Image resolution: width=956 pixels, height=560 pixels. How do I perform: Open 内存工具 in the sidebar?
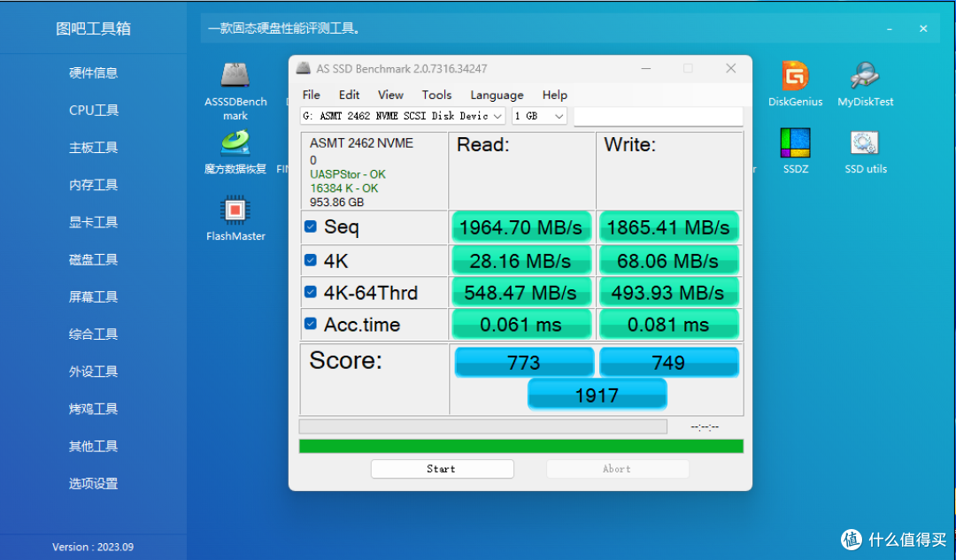point(93,185)
